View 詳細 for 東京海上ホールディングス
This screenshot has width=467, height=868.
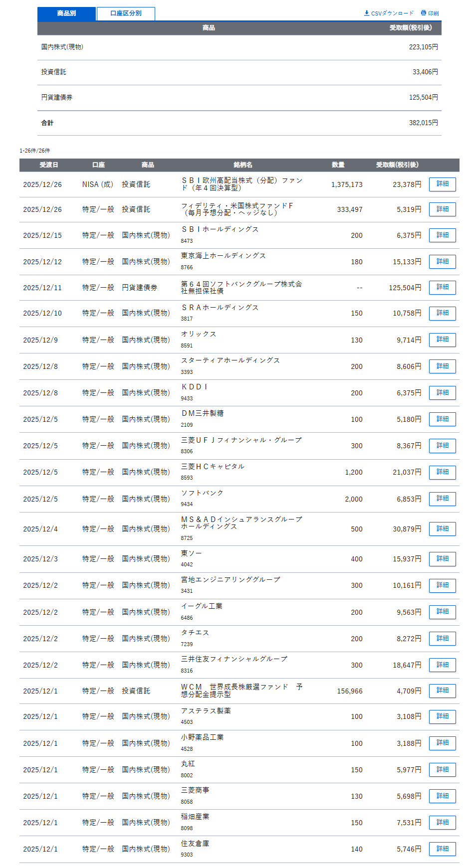(442, 262)
